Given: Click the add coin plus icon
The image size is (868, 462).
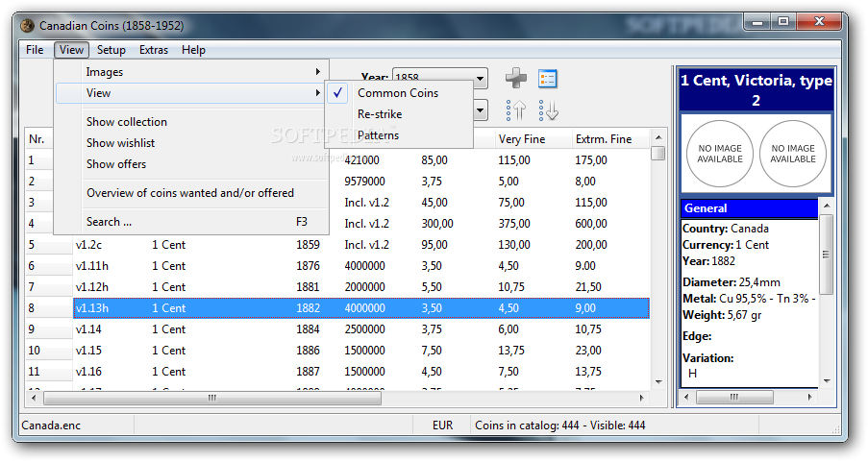Looking at the screenshot, I should tap(516, 78).
